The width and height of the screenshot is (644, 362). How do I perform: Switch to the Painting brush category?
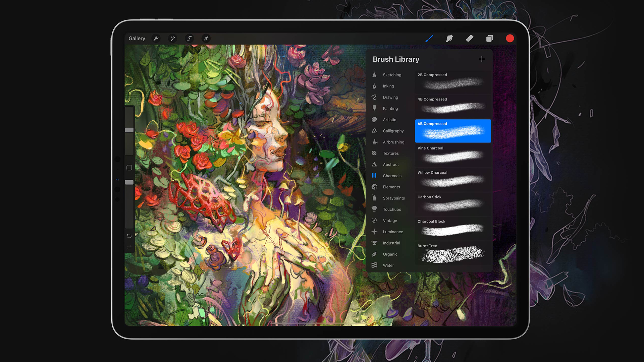pos(390,108)
